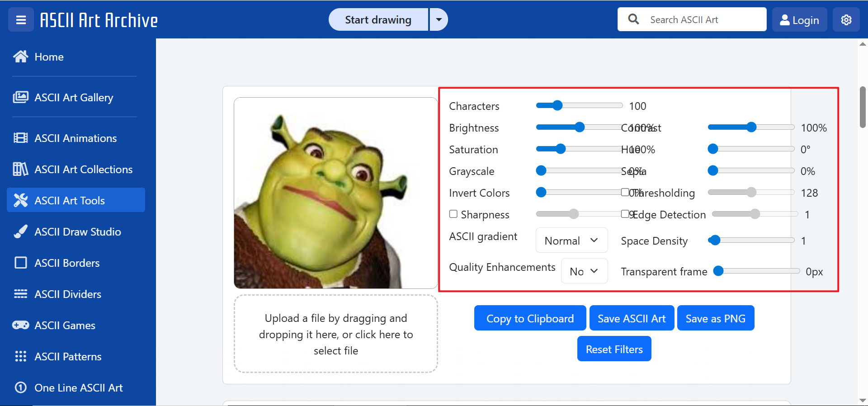
Task: Click the page vertical scrollbar thumb
Action: pos(863,107)
